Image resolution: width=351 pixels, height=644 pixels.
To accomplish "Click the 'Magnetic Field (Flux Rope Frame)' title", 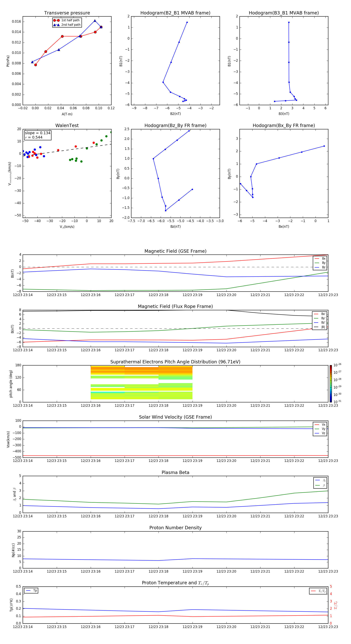I will coord(175,307).
